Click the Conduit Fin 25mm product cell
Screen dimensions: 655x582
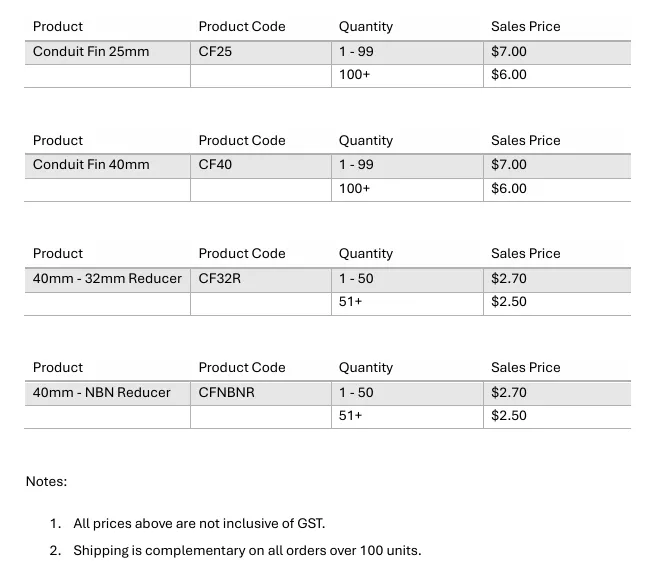pos(91,51)
